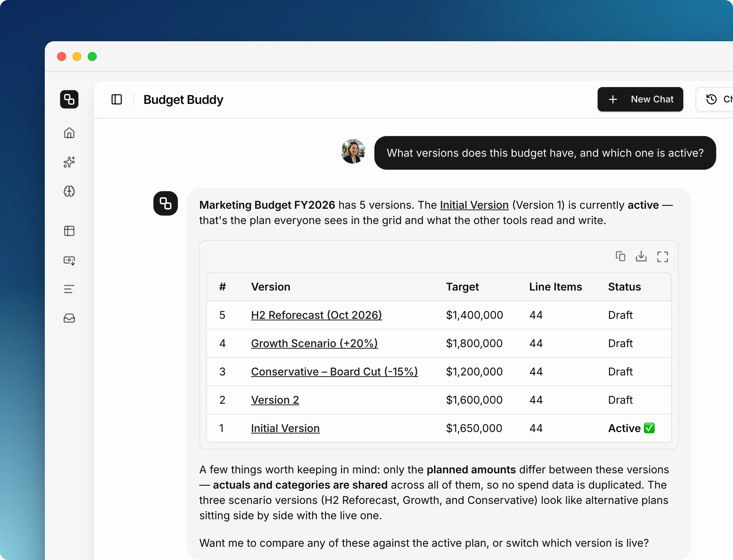
Task: Open the brain icon in the sidebar
Action: coord(69,191)
